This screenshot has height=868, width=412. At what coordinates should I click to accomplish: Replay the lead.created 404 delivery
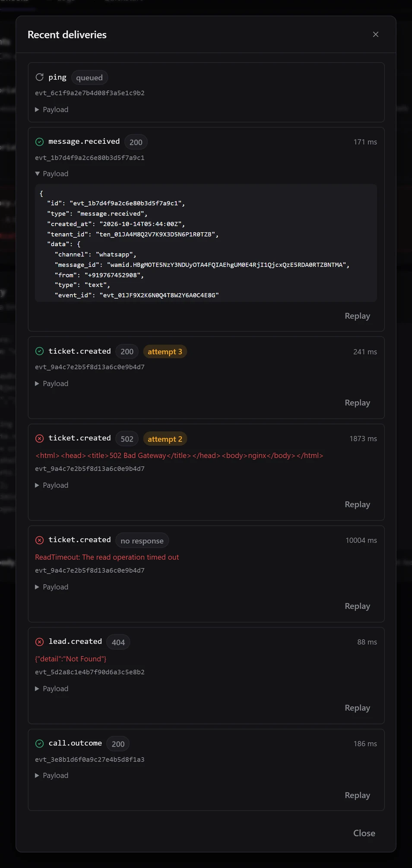[x=357, y=708]
